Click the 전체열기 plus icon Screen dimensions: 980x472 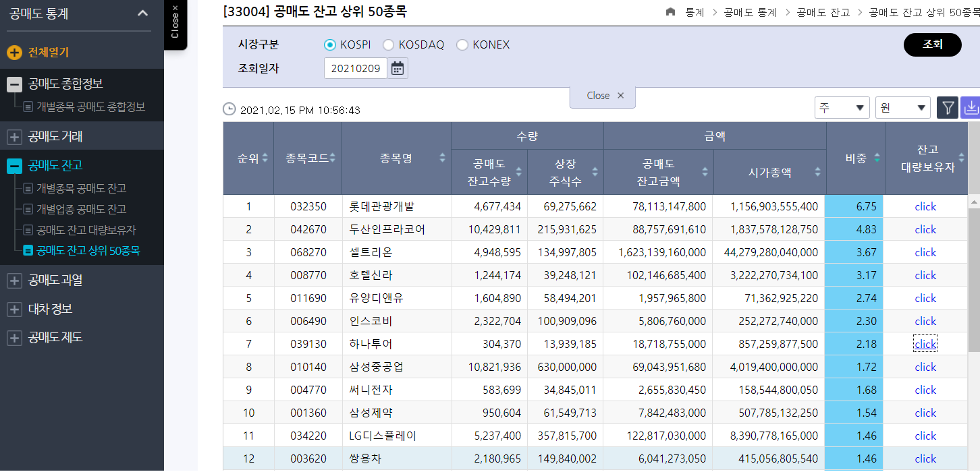point(14,52)
